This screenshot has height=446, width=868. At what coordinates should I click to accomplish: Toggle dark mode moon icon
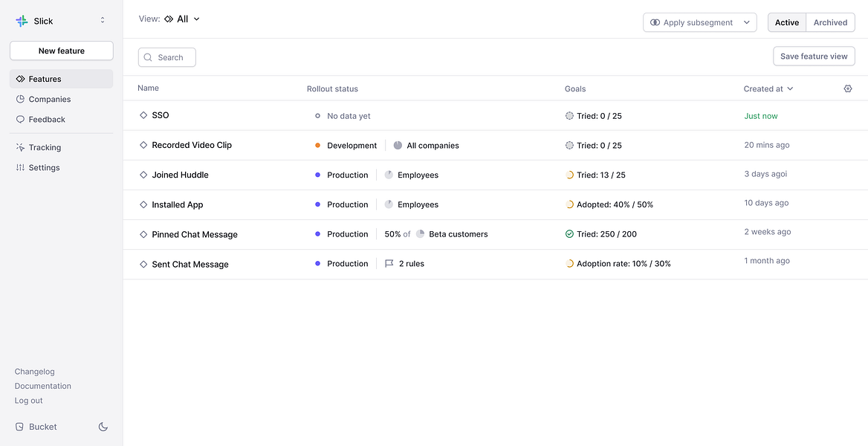(x=103, y=427)
